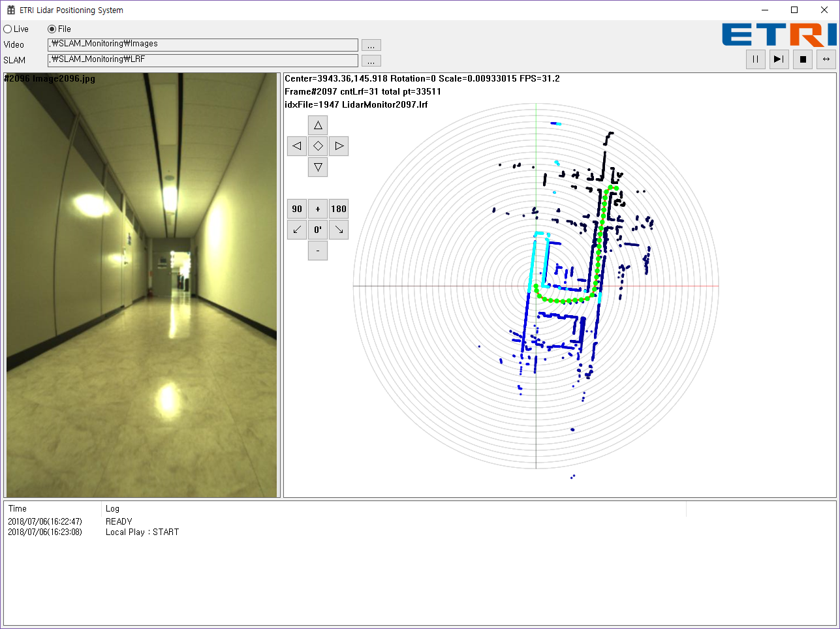Browse for the Video folder path

point(371,45)
